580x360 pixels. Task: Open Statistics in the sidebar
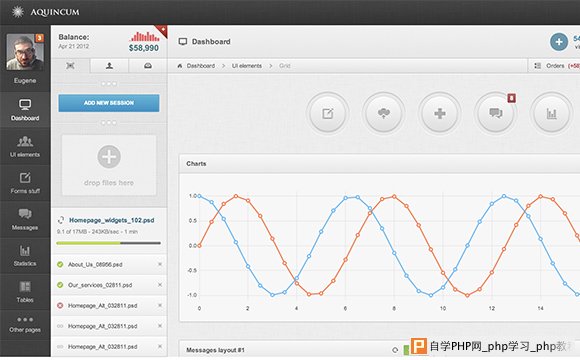[25, 255]
